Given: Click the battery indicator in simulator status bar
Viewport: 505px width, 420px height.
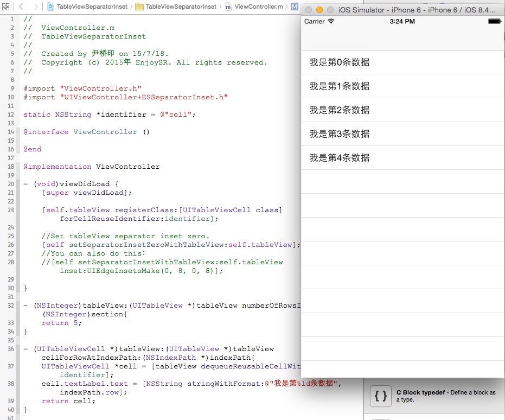Looking at the screenshot, I should point(493,21).
